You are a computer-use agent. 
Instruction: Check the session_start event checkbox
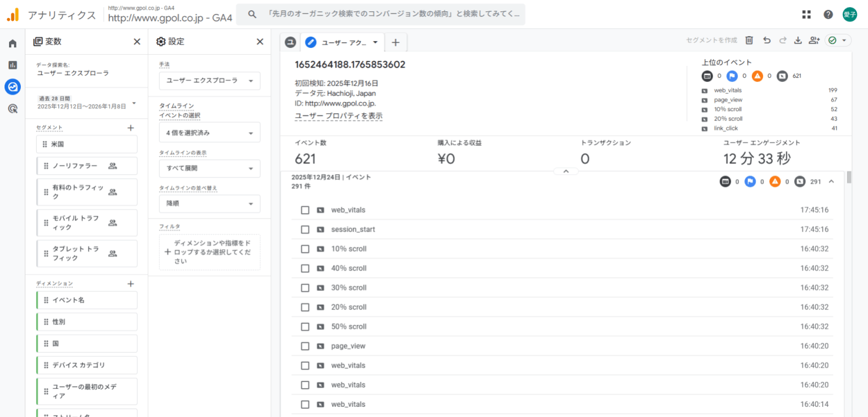tap(305, 229)
